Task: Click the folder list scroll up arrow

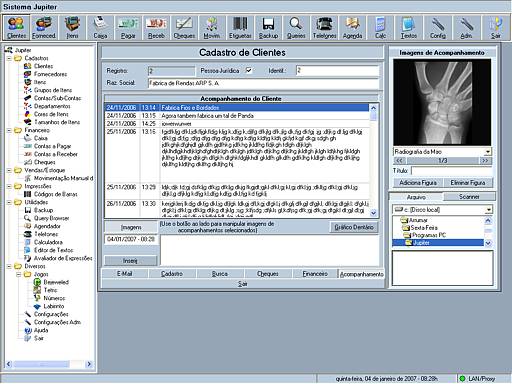Action: tap(488, 220)
